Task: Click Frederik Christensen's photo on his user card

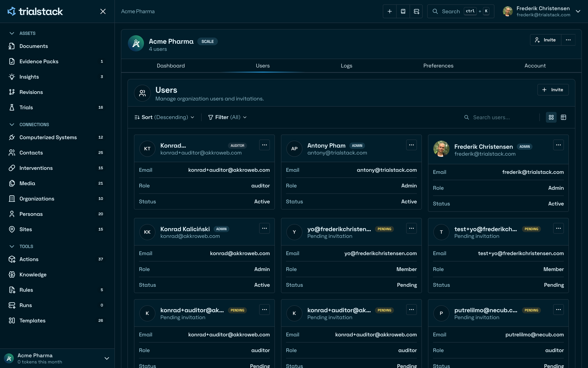Action: [x=441, y=149]
